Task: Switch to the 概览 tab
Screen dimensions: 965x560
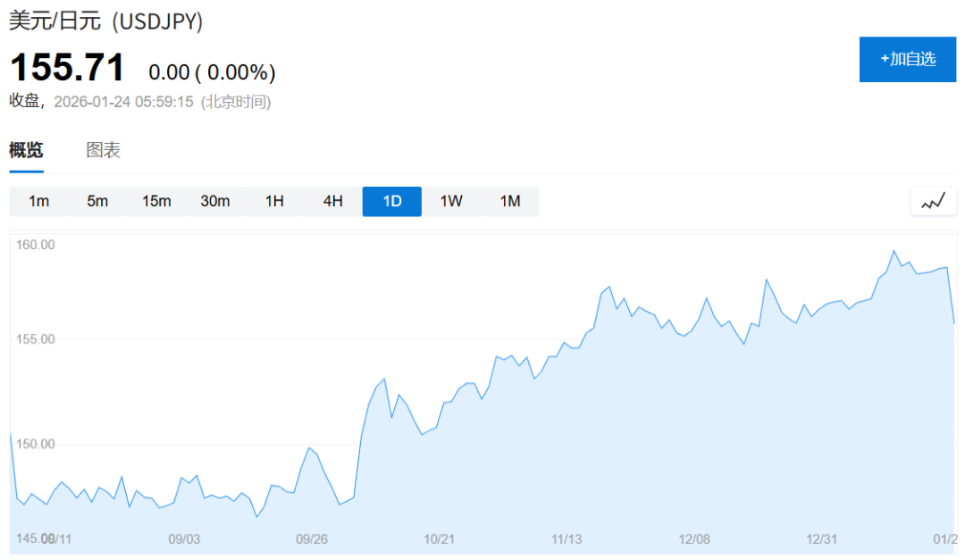Action: 26,151
